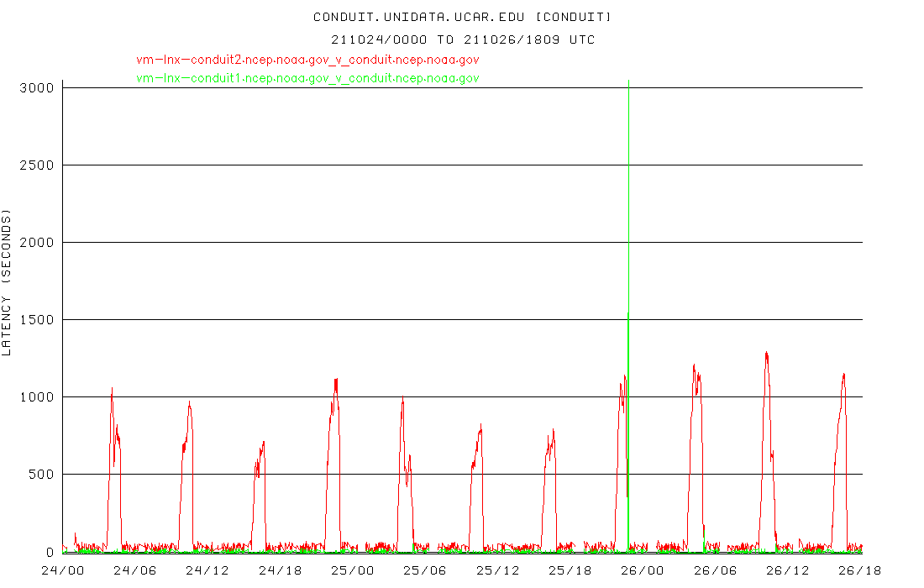
Task: Click the 25/00 x-axis time label
Action: (352, 570)
